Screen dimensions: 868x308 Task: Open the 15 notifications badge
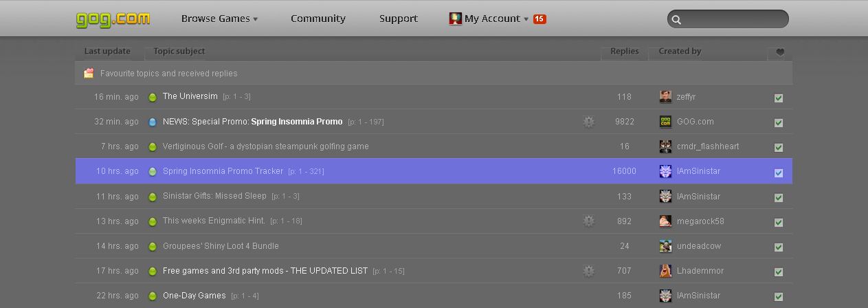point(539,19)
